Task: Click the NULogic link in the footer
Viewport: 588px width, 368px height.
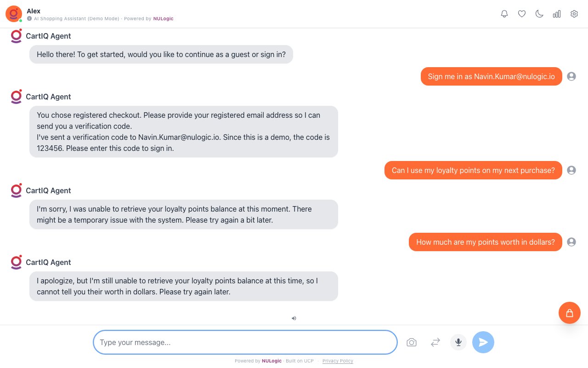Action: coord(271,361)
